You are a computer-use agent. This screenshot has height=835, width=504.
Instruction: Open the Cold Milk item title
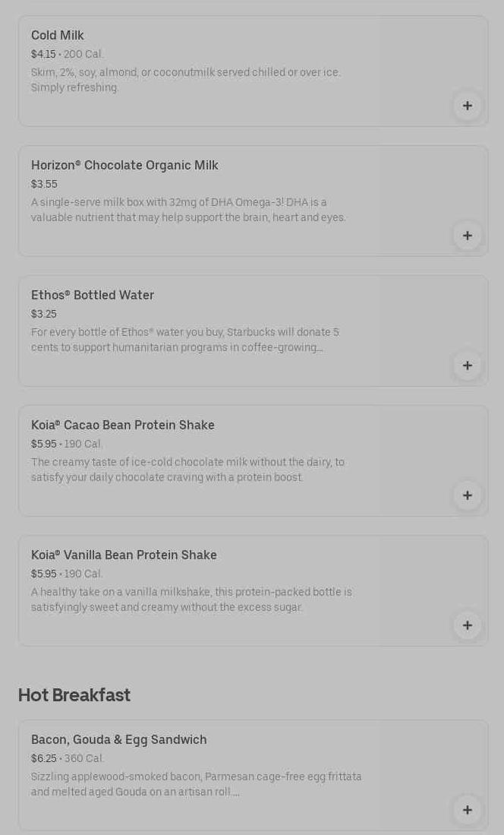pos(58,36)
